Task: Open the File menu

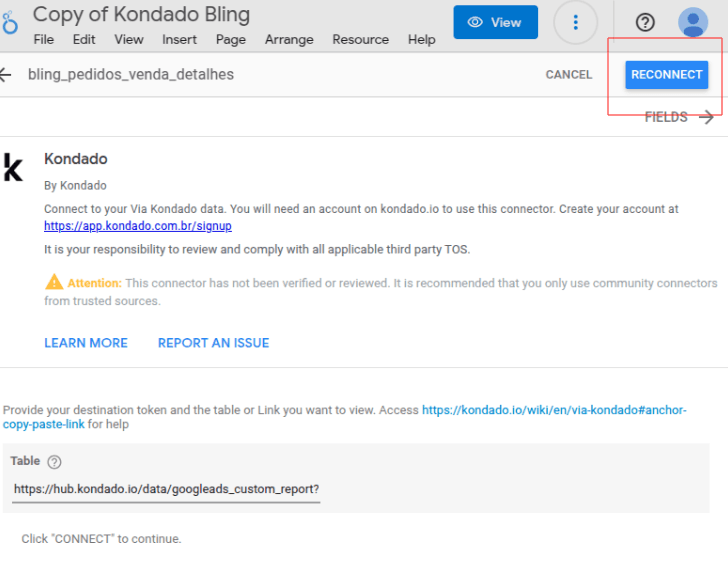Action: tap(43, 40)
